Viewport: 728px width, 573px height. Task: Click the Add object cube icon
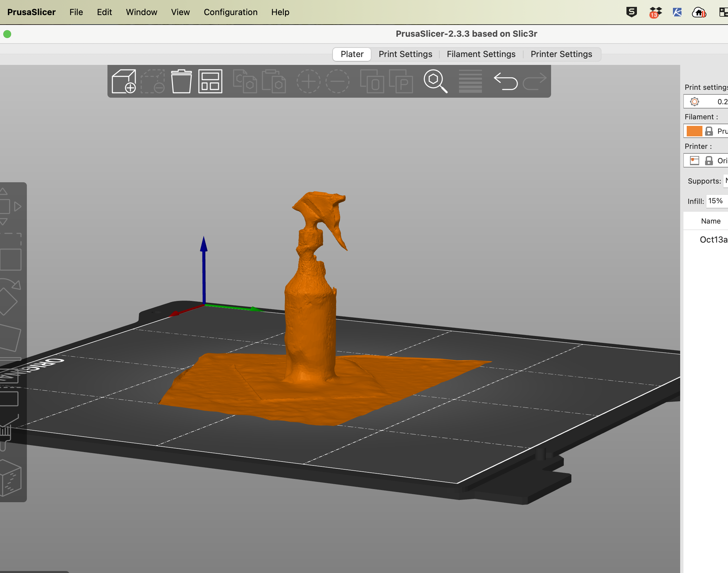[124, 81]
